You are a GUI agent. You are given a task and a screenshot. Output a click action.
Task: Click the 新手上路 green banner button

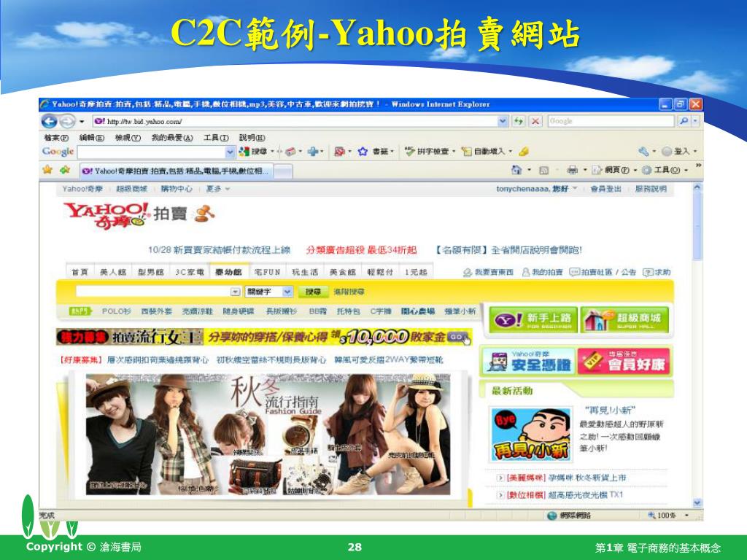point(533,319)
